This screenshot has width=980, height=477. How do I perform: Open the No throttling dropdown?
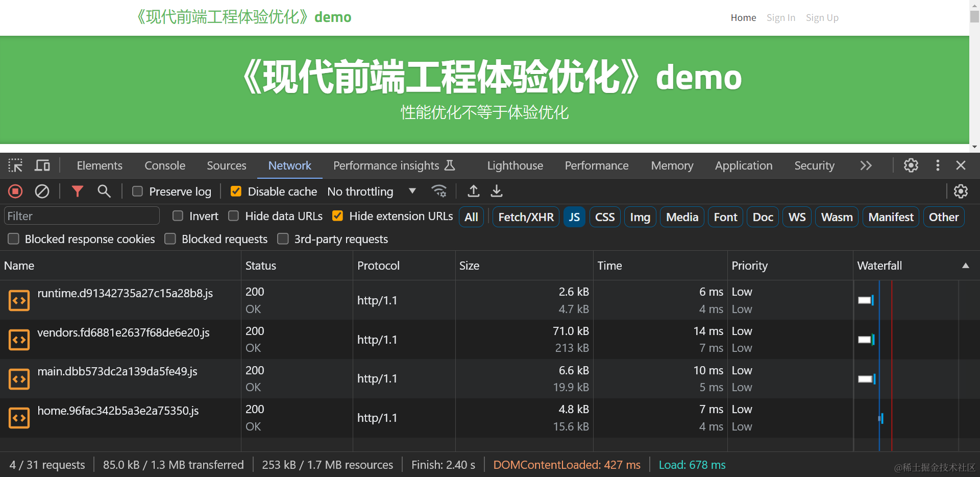coord(372,192)
